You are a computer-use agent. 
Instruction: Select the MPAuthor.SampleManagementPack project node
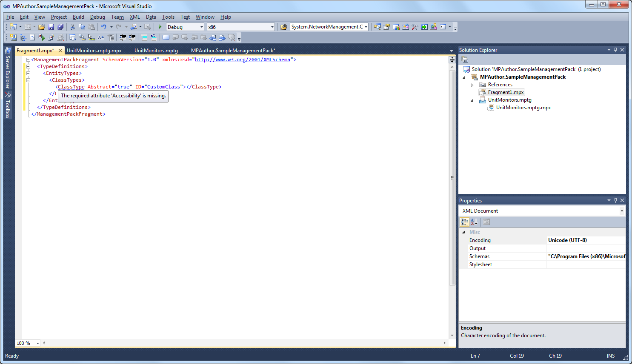point(523,77)
